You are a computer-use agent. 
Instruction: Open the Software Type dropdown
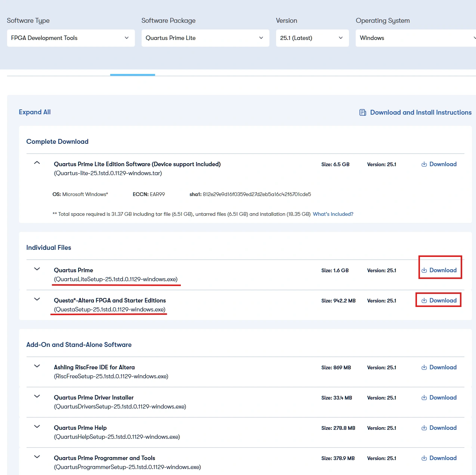point(71,38)
